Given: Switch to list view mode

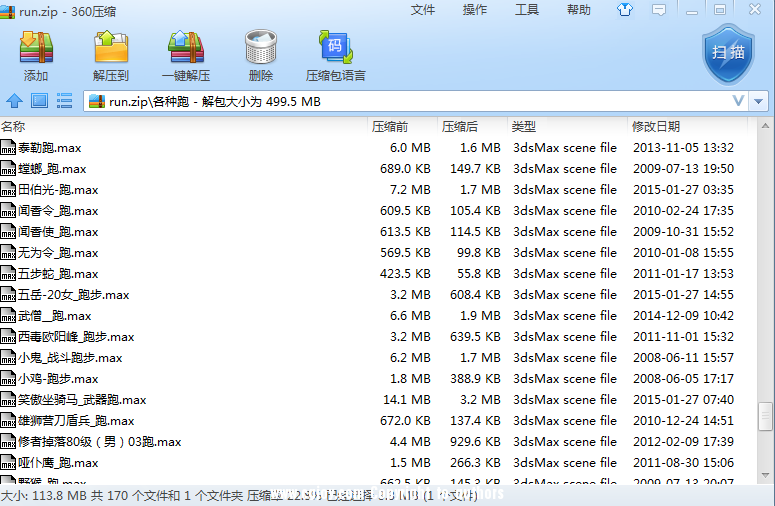Looking at the screenshot, I should point(65,101).
